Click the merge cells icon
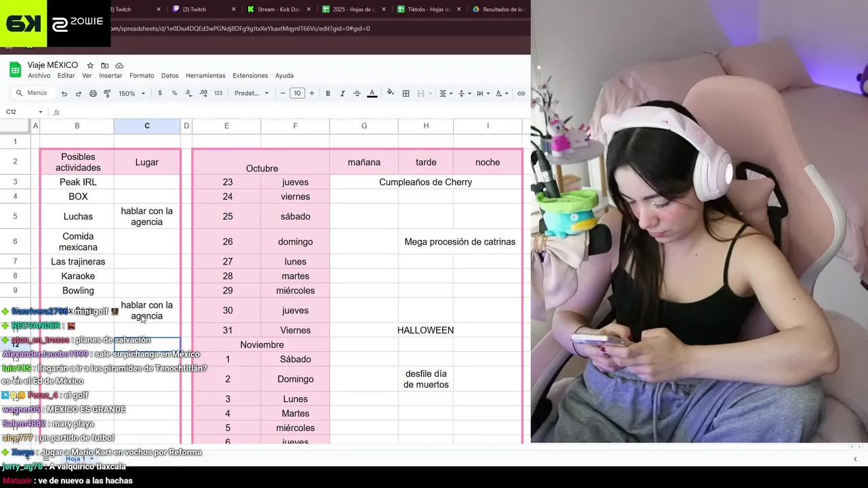The width and height of the screenshot is (868, 488). pos(420,94)
